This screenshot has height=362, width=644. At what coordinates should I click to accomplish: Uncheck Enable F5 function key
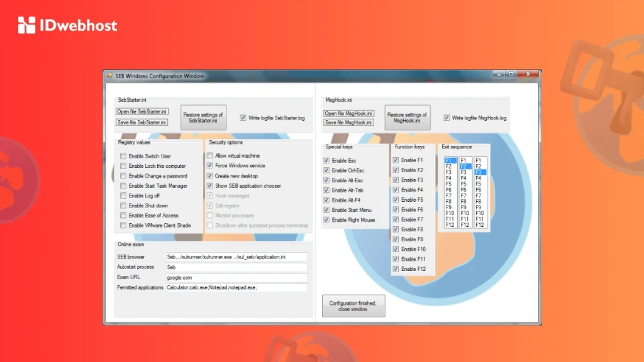(396, 199)
